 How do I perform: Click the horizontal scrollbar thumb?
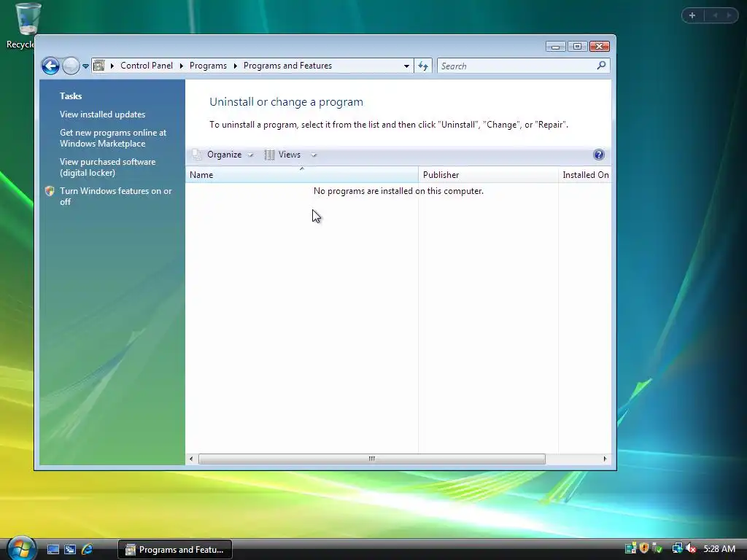[x=371, y=459]
